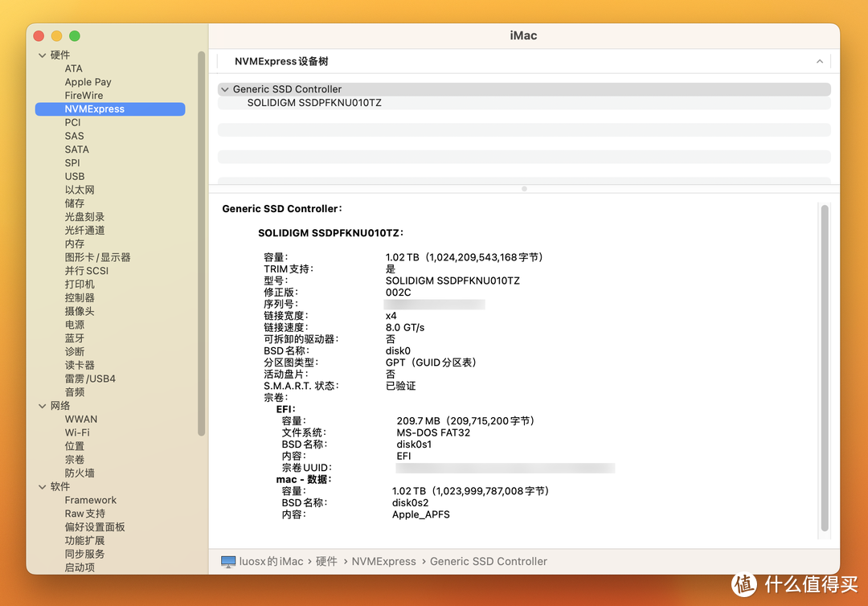Click the iMac computer icon in path bar
This screenshot has height=606, width=868.
228,562
